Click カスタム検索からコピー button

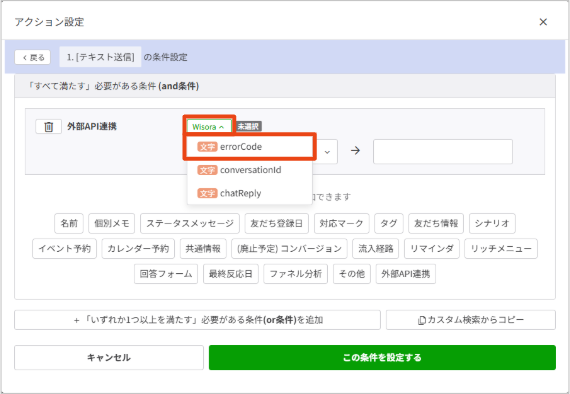tap(471, 320)
